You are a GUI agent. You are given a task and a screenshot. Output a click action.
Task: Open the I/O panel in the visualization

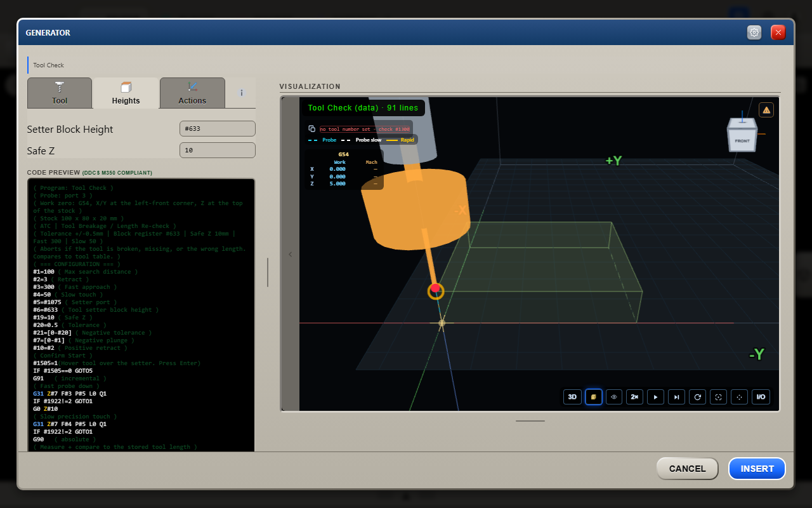coord(760,397)
